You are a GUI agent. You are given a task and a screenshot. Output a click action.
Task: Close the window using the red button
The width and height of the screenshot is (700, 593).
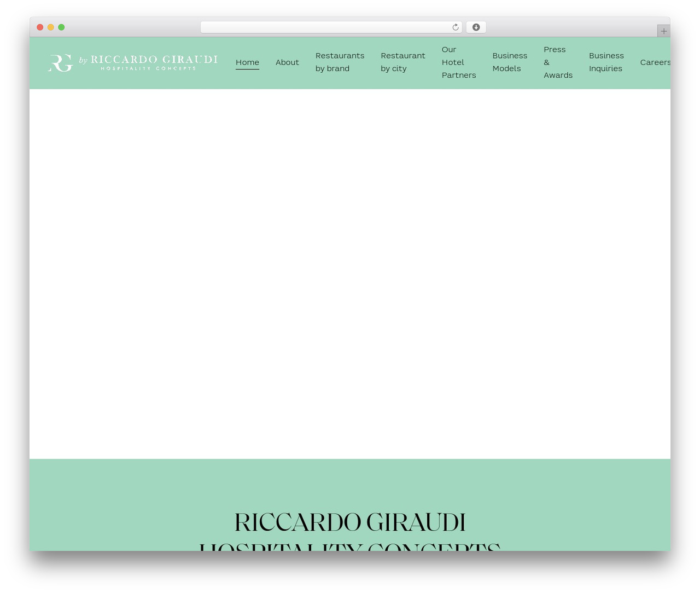[x=40, y=27]
